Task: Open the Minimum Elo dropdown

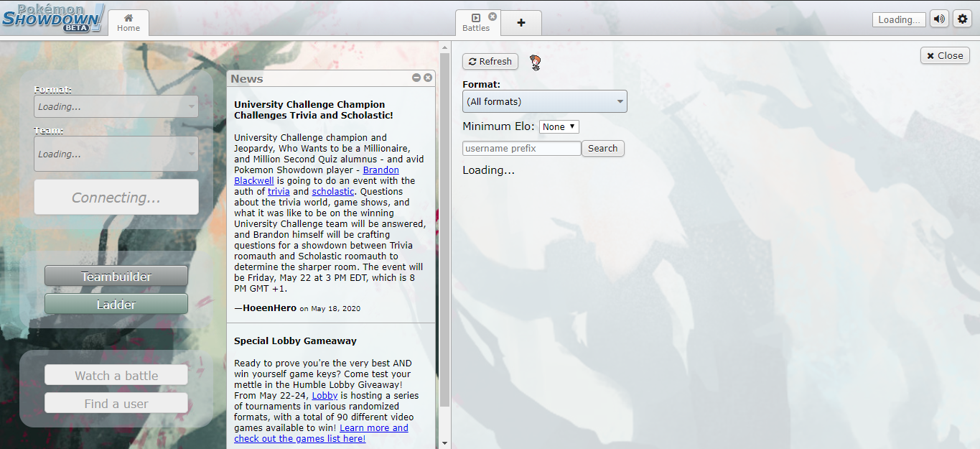Action: click(x=559, y=126)
